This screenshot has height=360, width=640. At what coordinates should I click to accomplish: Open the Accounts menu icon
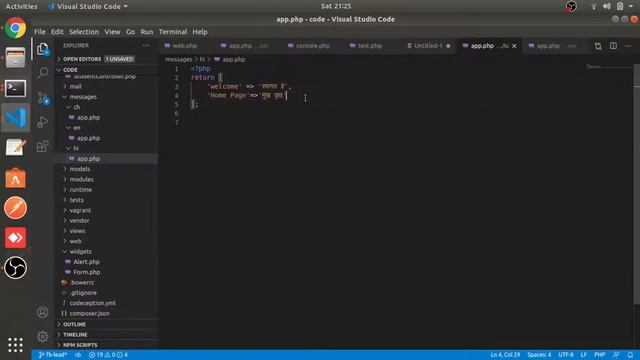point(42,312)
